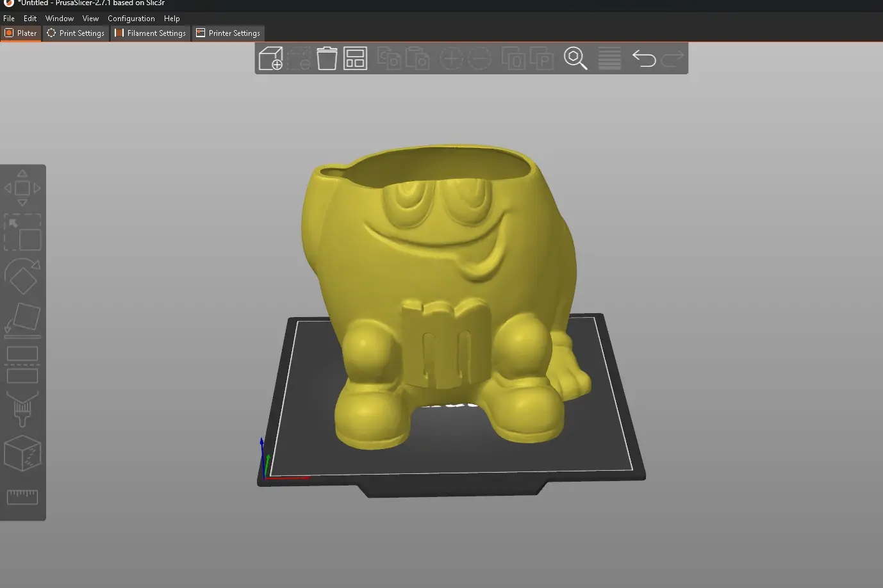Select the Place on face tool
Viewport: 883px width, 588px height.
(x=22, y=320)
